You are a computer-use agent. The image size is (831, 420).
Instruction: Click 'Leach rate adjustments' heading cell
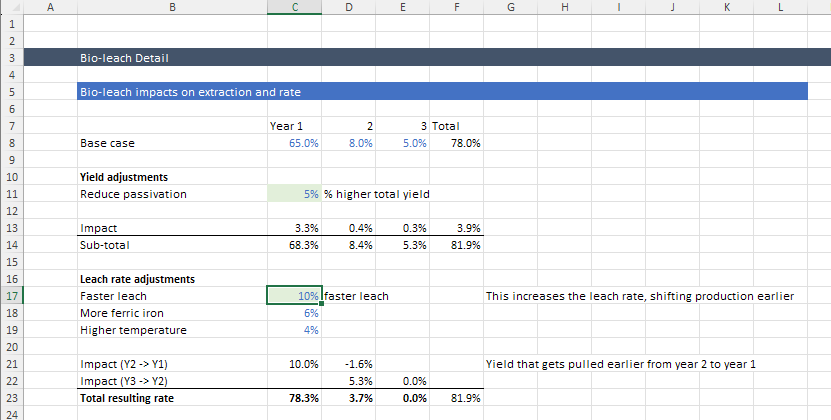pos(172,279)
